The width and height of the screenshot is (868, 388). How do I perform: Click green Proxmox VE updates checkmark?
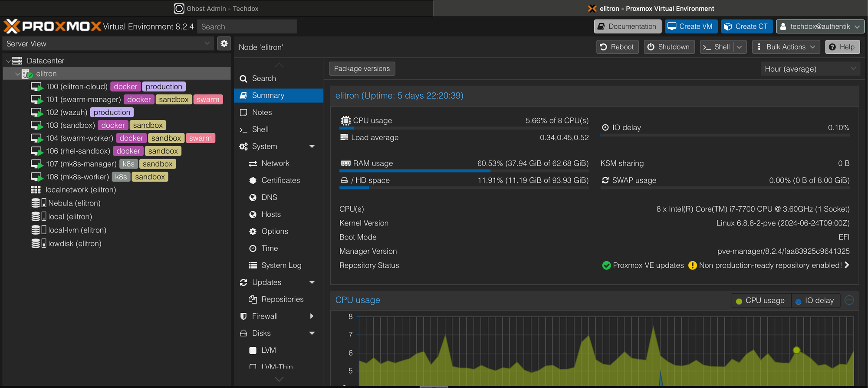606,265
